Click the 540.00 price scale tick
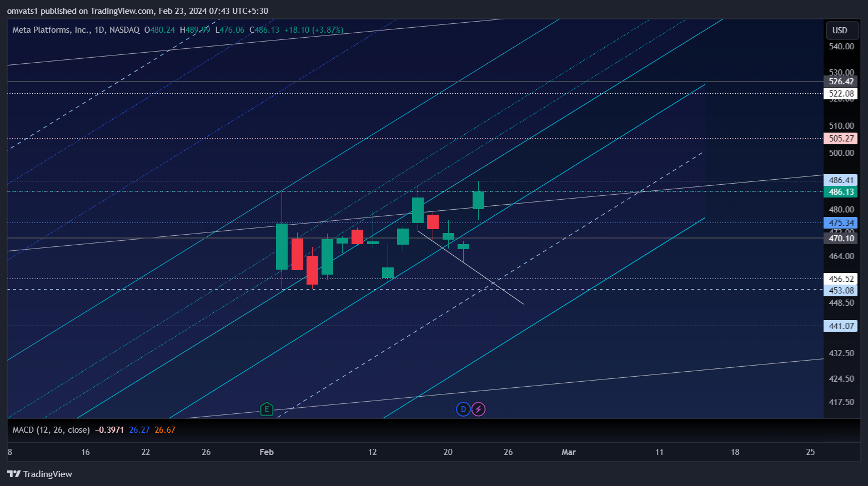The width and height of the screenshot is (868, 486). 841,47
